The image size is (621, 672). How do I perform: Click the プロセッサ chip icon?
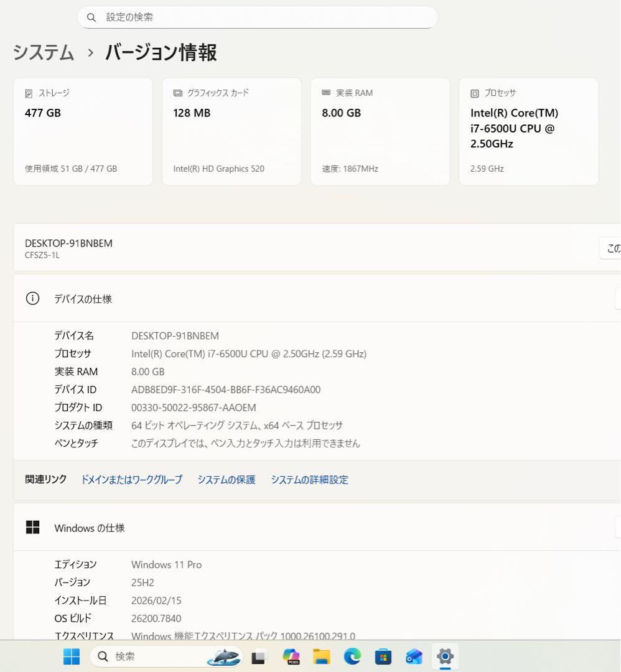474,93
